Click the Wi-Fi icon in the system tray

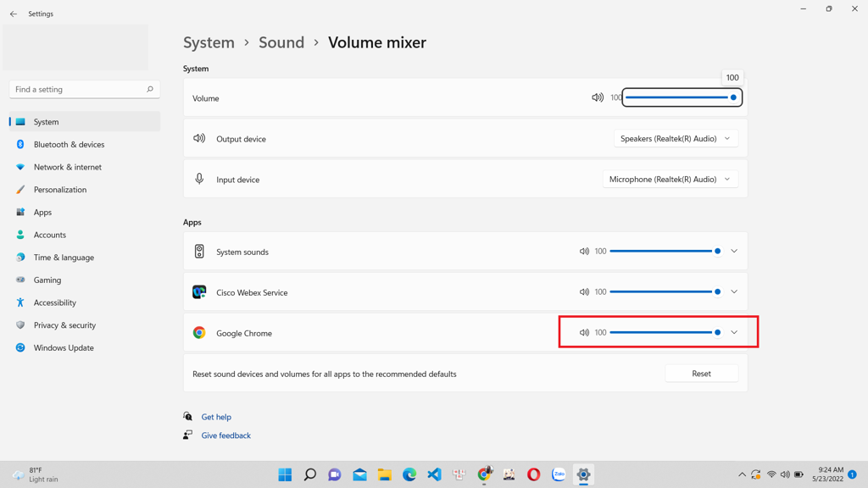click(771, 474)
